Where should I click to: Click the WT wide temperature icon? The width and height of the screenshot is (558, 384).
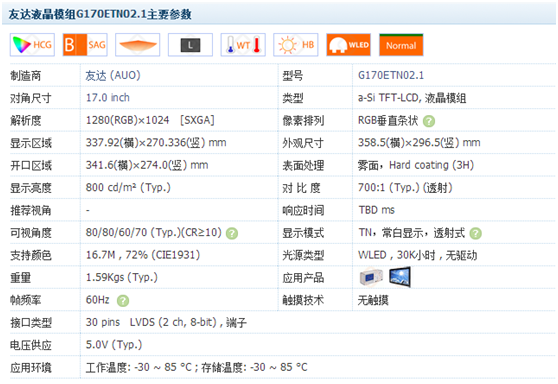[x=243, y=45]
